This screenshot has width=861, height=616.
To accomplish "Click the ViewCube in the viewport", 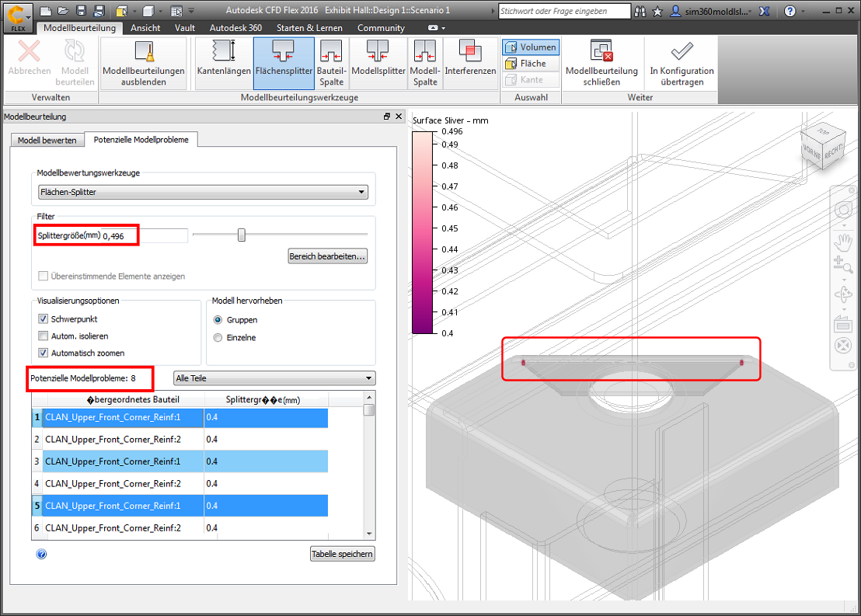I will 822,147.
